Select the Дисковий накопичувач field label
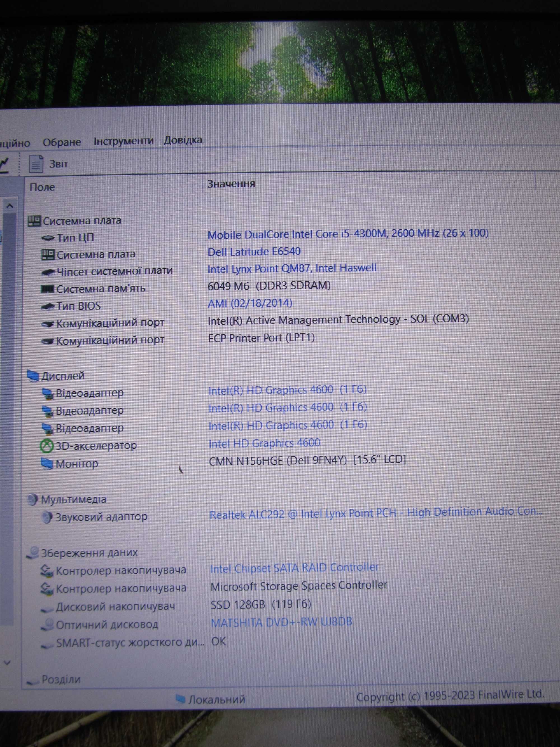Image resolution: width=560 pixels, height=747 pixels. tap(115, 606)
